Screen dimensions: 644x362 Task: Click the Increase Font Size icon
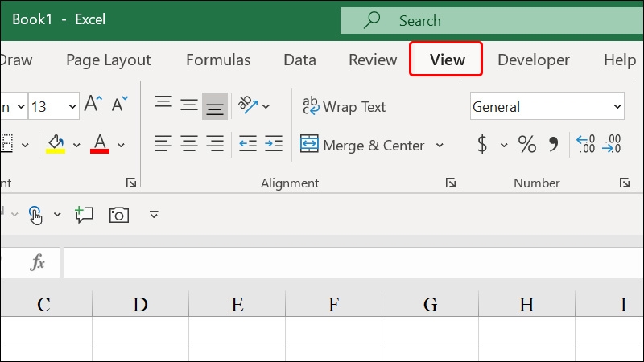[93, 104]
